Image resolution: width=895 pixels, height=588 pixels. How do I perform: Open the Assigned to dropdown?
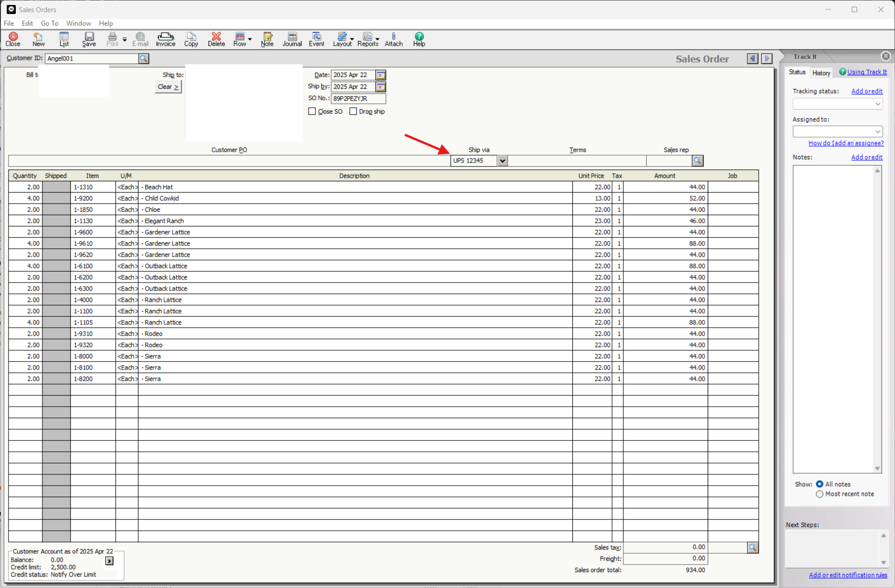pyautogui.click(x=838, y=131)
